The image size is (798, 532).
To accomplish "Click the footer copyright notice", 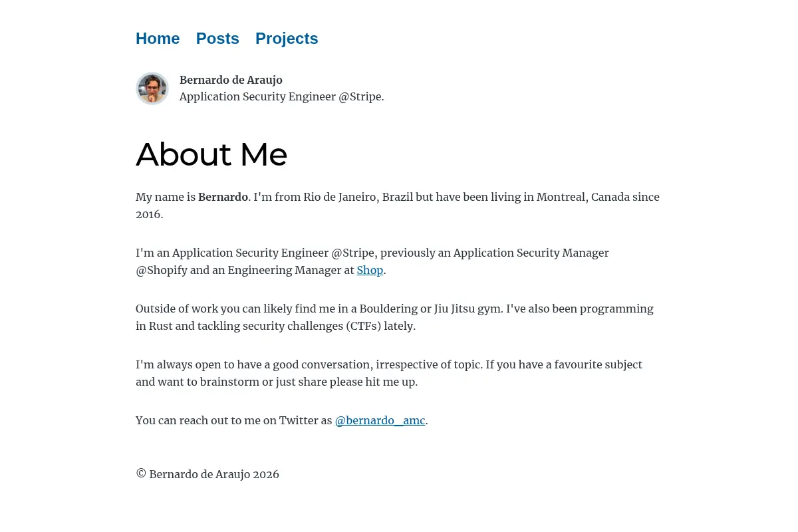I will [x=207, y=474].
